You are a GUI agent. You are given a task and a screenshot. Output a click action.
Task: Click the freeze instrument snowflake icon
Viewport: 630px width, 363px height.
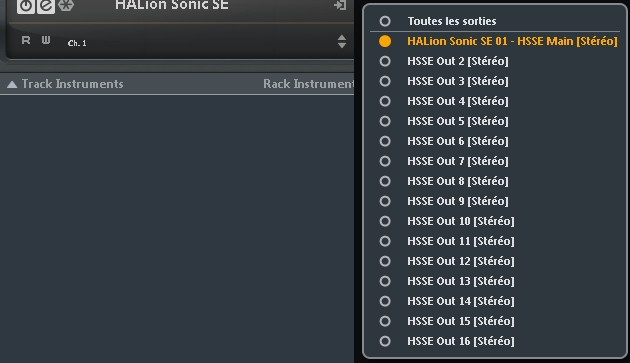coord(65,5)
